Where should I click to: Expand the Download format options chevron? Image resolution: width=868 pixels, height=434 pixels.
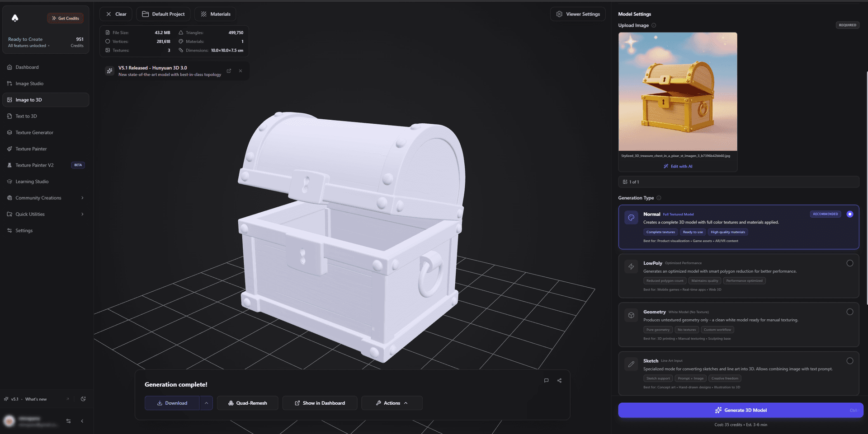[x=207, y=403]
